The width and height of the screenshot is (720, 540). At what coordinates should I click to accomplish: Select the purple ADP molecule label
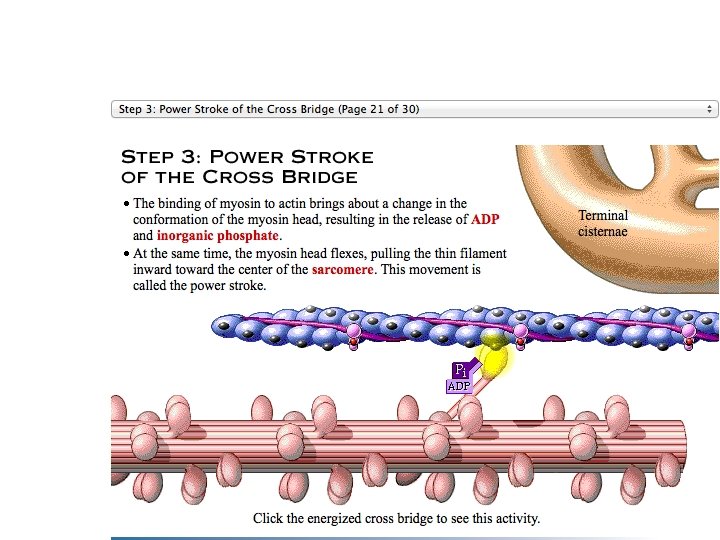point(459,386)
